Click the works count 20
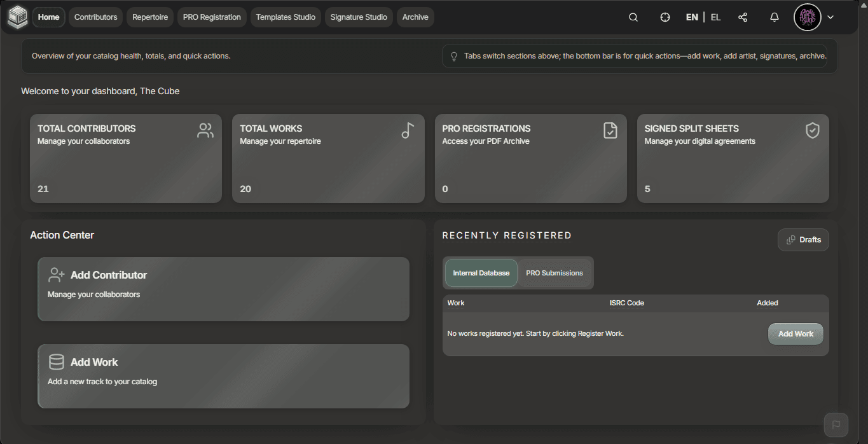 tap(245, 189)
